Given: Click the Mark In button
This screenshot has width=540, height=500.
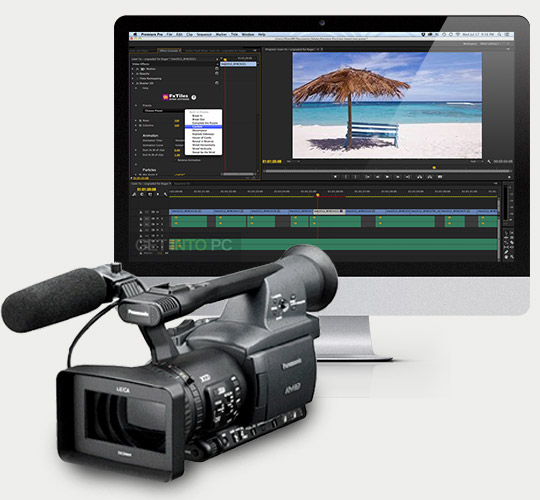Looking at the screenshot, I should (346, 177).
